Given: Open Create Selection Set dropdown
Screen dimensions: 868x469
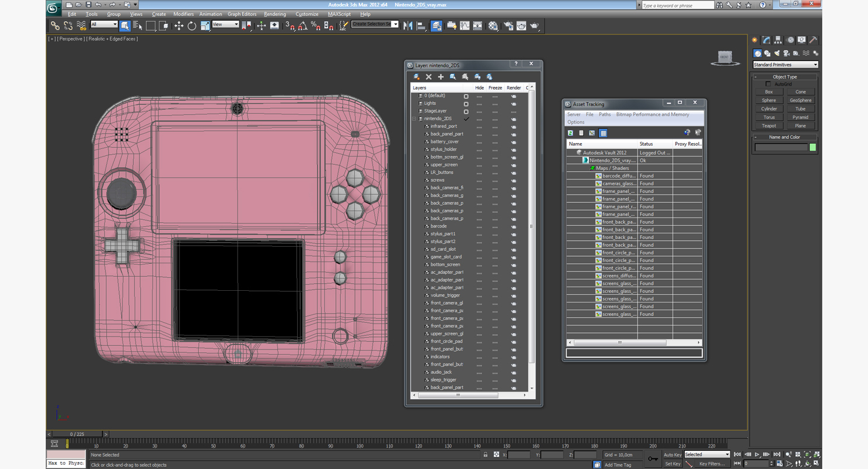Looking at the screenshot, I should [375, 25].
